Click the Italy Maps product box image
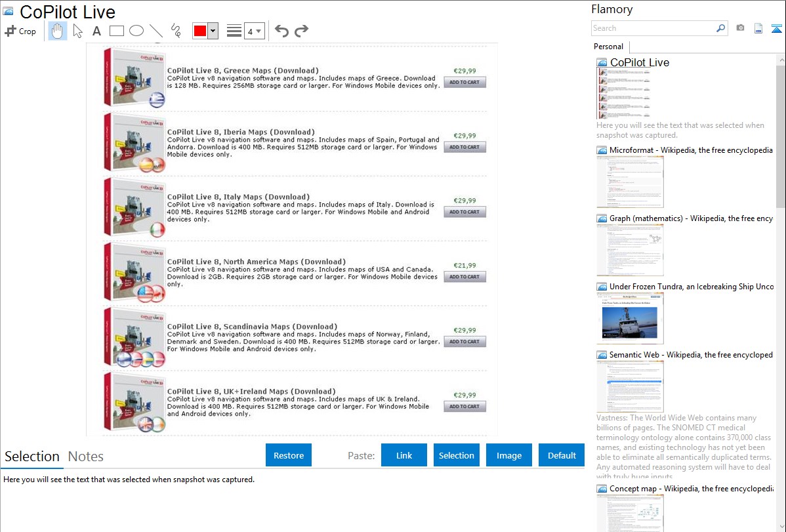Screen dimensions: 786x532 (x=134, y=207)
